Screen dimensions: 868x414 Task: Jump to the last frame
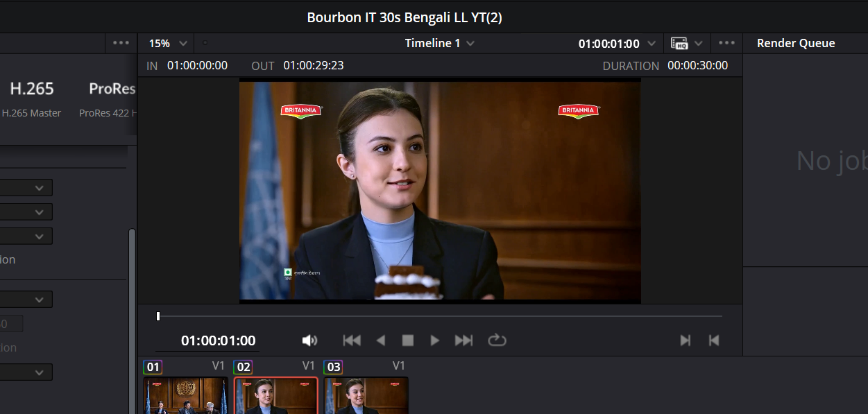tap(463, 340)
